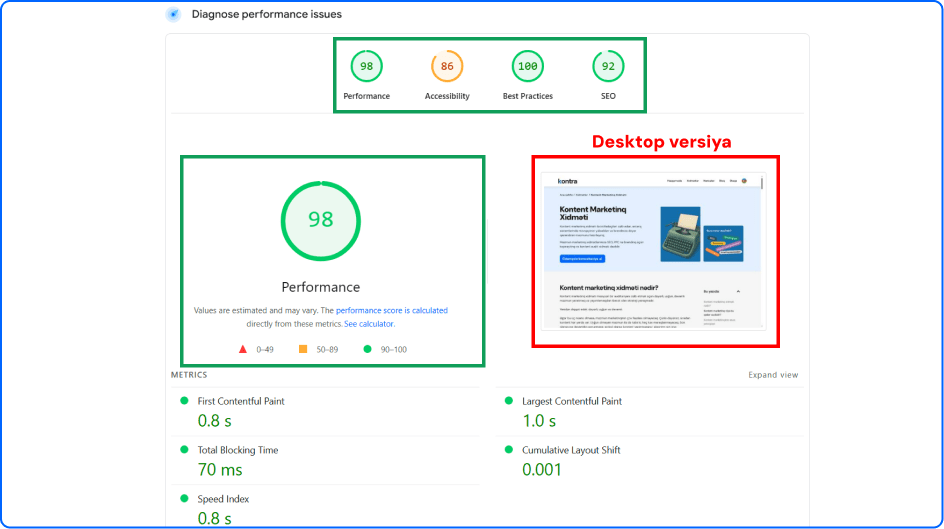The height and width of the screenshot is (529, 944).
Task: Click Expand view for metrics
Action: click(773, 375)
